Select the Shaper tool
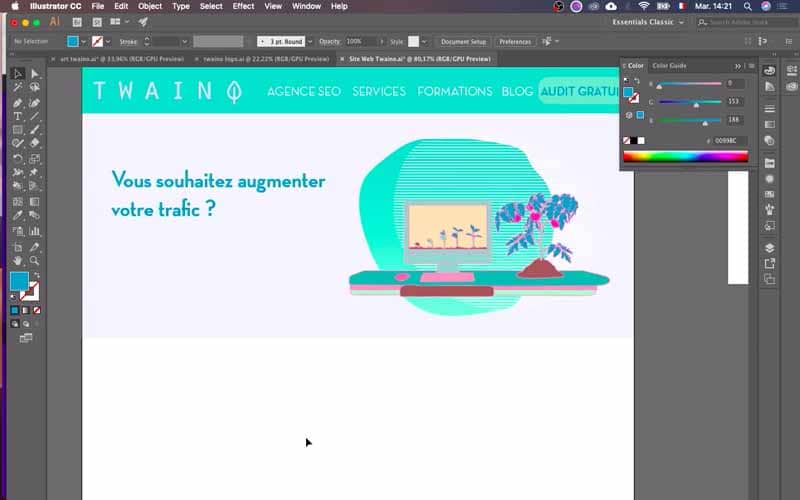Image resolution: width=800 pixels, height=500 pixels. [x=17, y=143]
